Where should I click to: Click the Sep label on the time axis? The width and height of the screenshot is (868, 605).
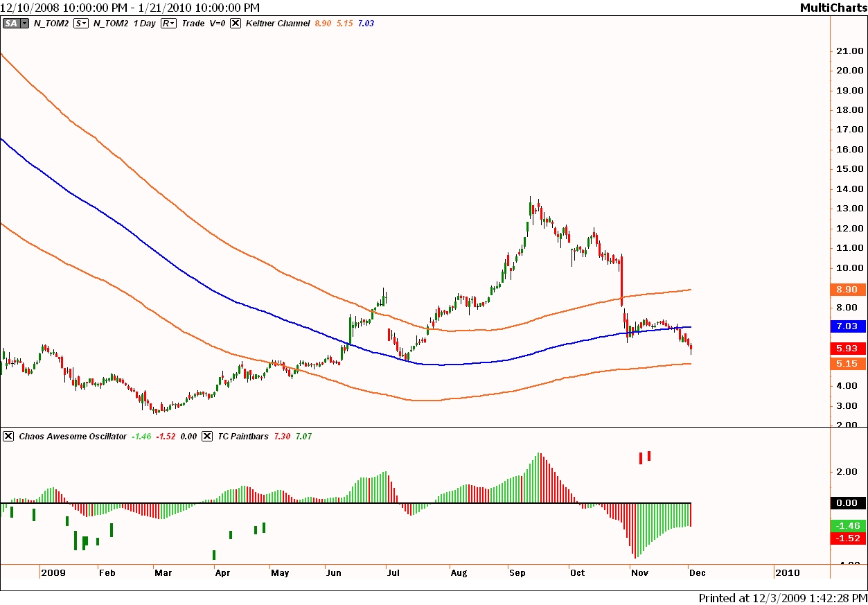pyautogui.click(x=517, y=573)
